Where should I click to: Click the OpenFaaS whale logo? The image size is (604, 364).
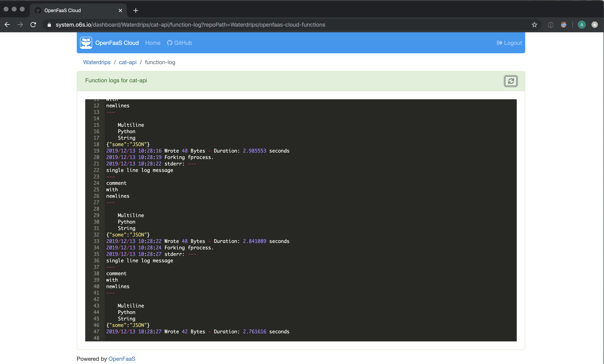(x=86, y=43)
